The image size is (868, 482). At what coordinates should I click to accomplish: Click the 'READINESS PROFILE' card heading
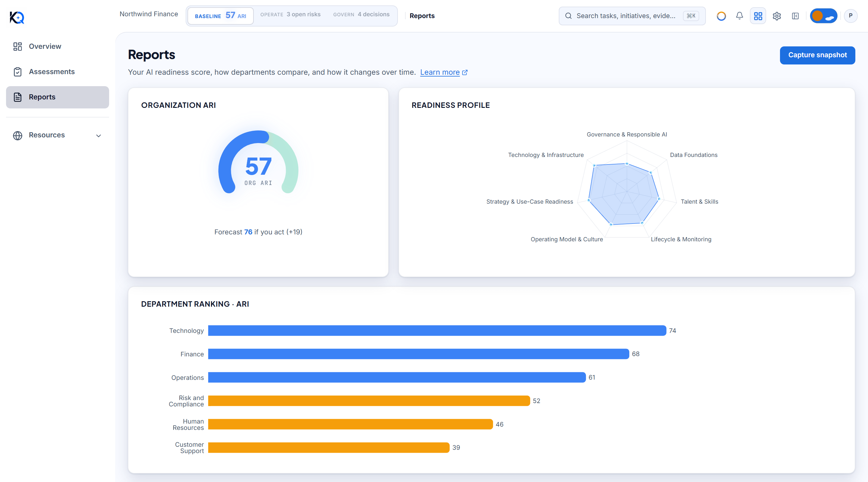pos(451,105)
